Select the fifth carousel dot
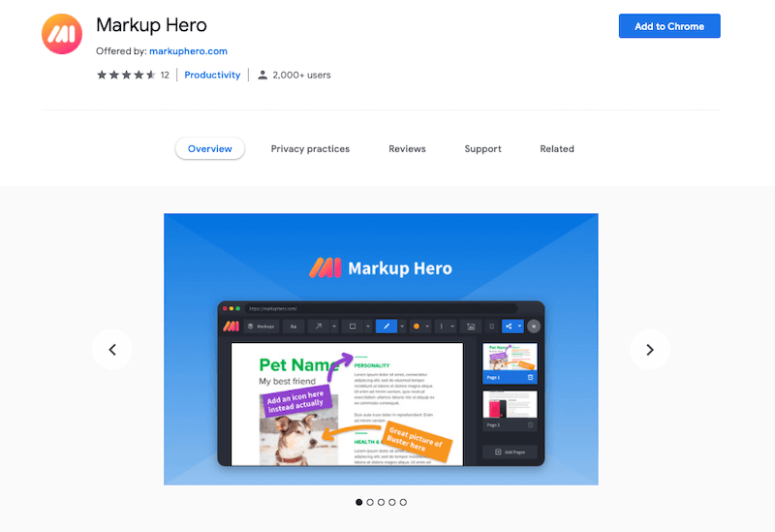Image resolution: width=775 pixels, height=532 pixels. click(x=403, y=502)
